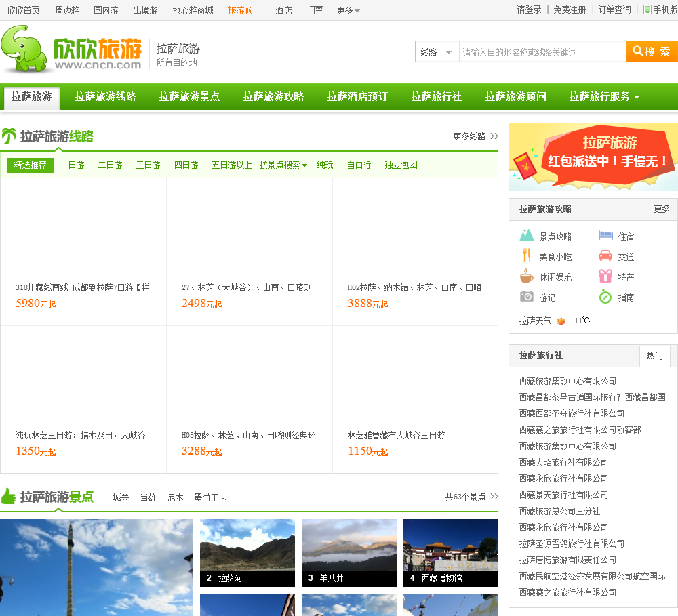Click the 旅游顾问 top link
Viewport: 678px width, 616px height.
point(244,10)
